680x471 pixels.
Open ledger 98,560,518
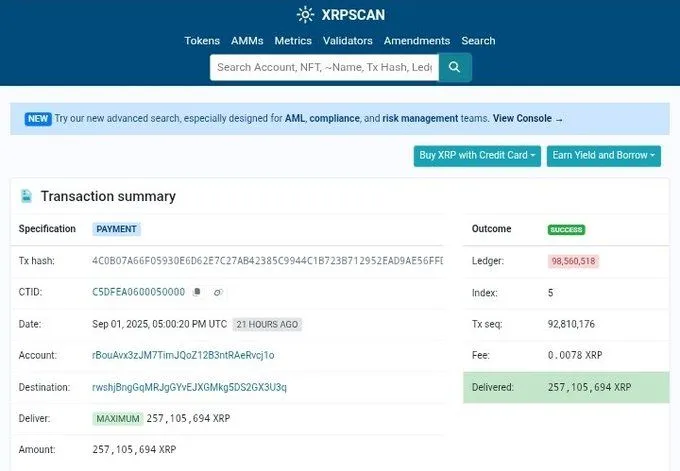tap(573, 261)
